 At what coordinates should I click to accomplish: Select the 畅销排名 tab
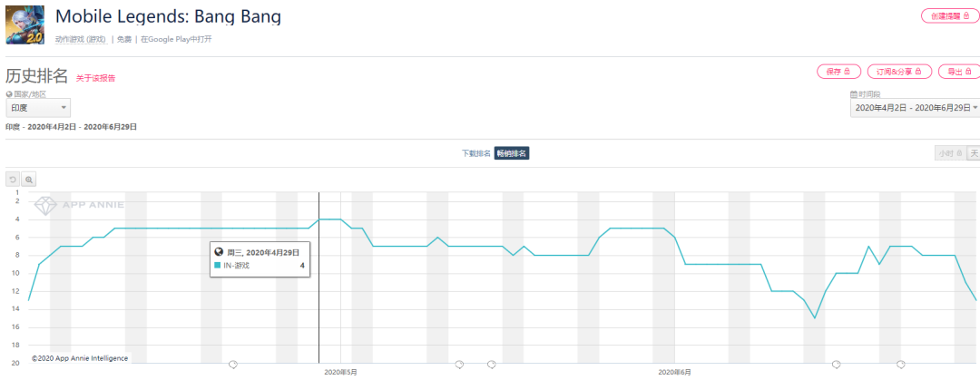tap(512, 153)
